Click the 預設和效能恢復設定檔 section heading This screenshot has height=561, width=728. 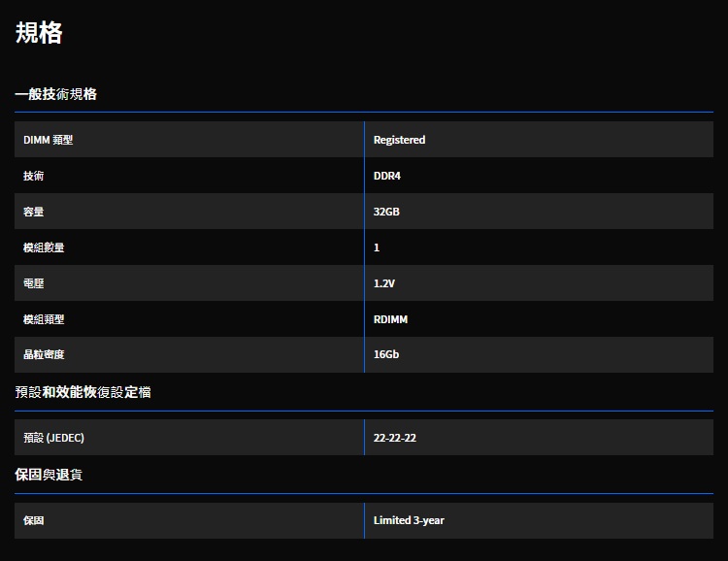click(83, 392)
